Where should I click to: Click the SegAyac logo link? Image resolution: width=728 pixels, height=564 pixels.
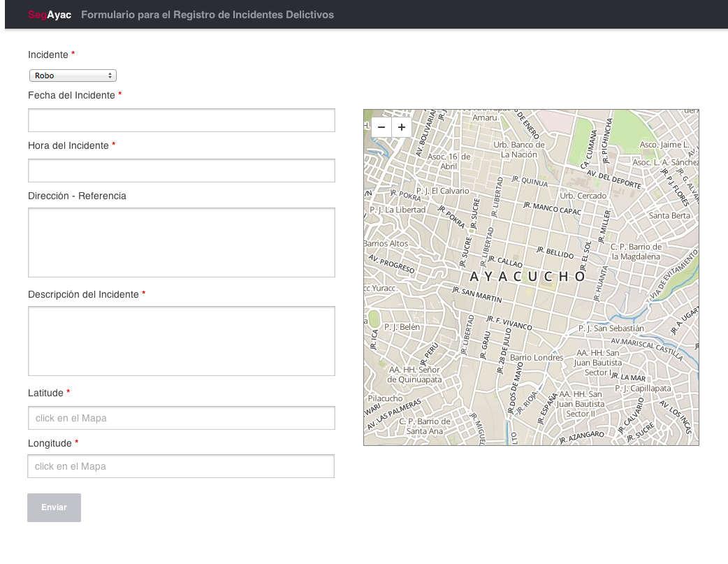click(50, 14)
